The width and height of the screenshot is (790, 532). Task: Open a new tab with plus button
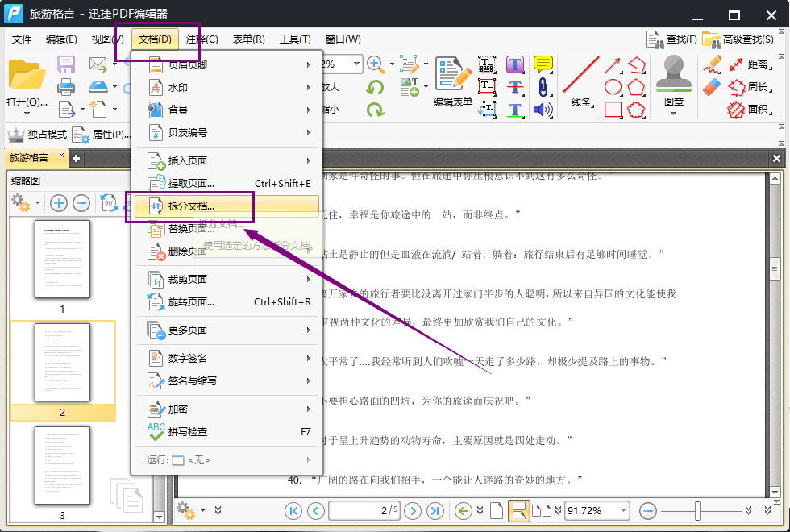click(x=76, y=158)
